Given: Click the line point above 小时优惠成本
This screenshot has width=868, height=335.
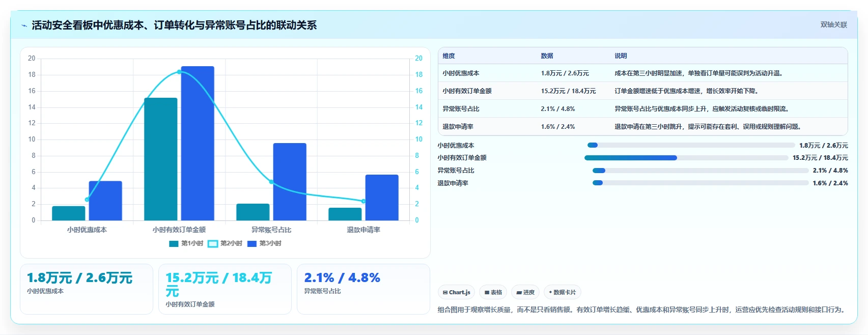Looking at the screenshot, I should 87,200.
